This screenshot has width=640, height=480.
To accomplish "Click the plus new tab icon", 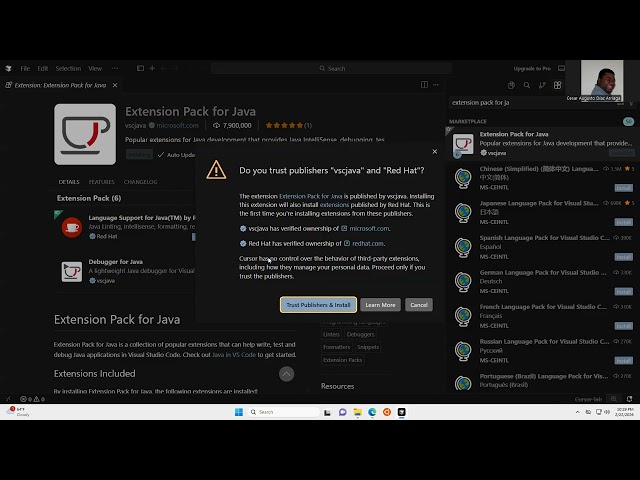I will pos(152,68).
